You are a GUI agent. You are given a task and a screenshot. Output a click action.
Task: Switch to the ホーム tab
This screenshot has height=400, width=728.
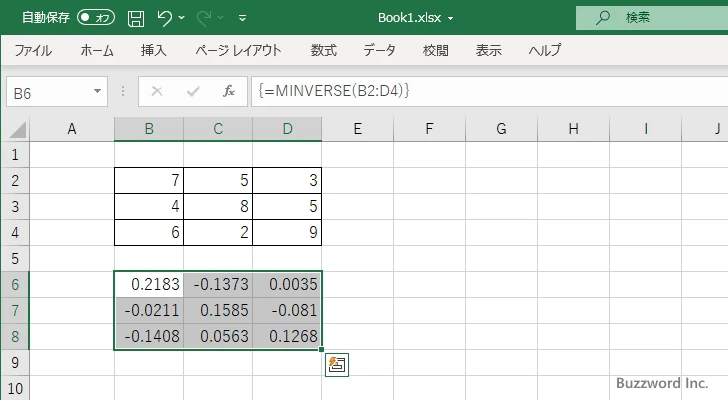(x=97, y=50)
